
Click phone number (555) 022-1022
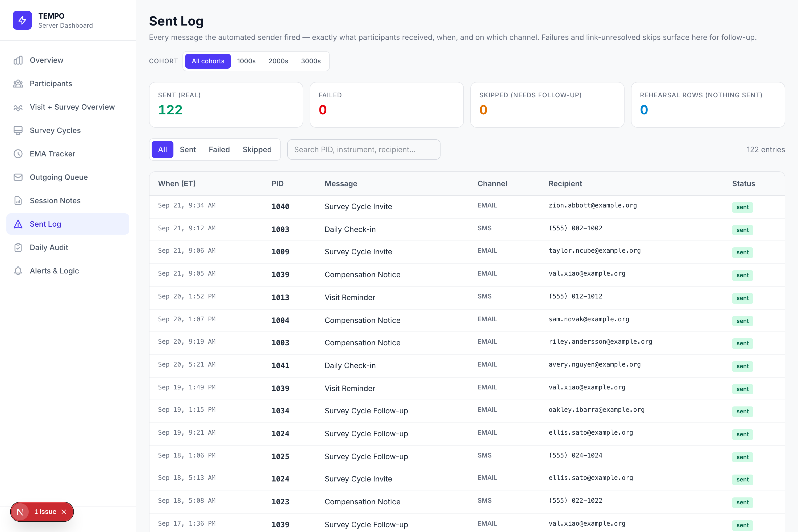[575, 500]
